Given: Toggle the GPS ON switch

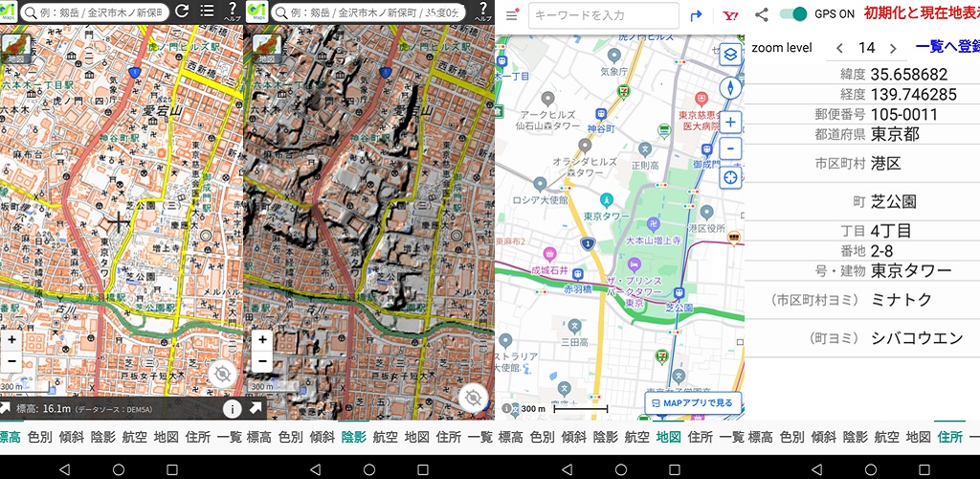Looking at the screenshot, I should coord(793,13).
